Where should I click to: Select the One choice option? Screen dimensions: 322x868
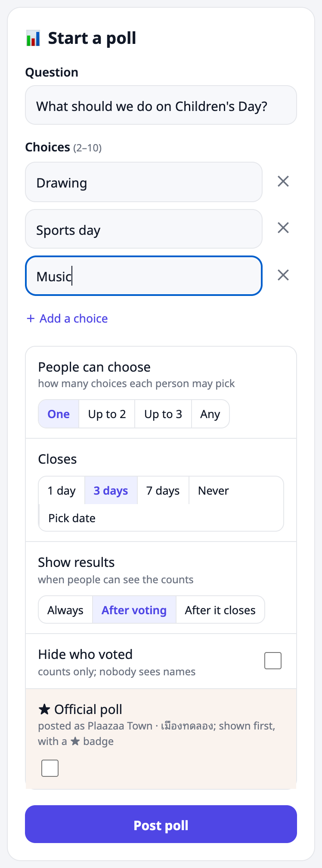point(59,414)
